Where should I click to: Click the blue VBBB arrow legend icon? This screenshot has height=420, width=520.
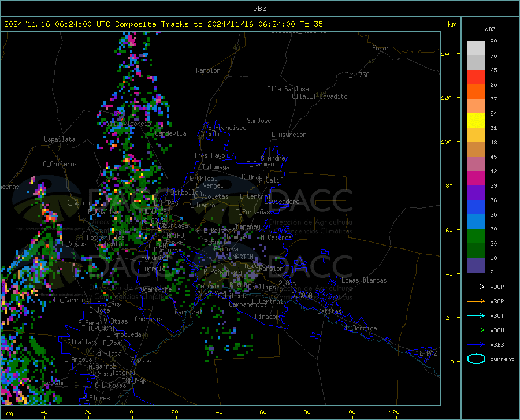[476, 344]
